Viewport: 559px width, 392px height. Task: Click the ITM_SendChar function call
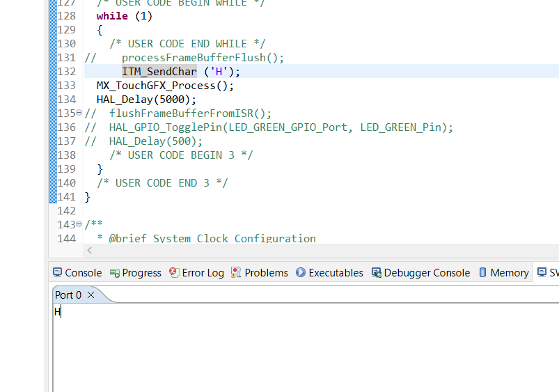click(x=159, y=71)
